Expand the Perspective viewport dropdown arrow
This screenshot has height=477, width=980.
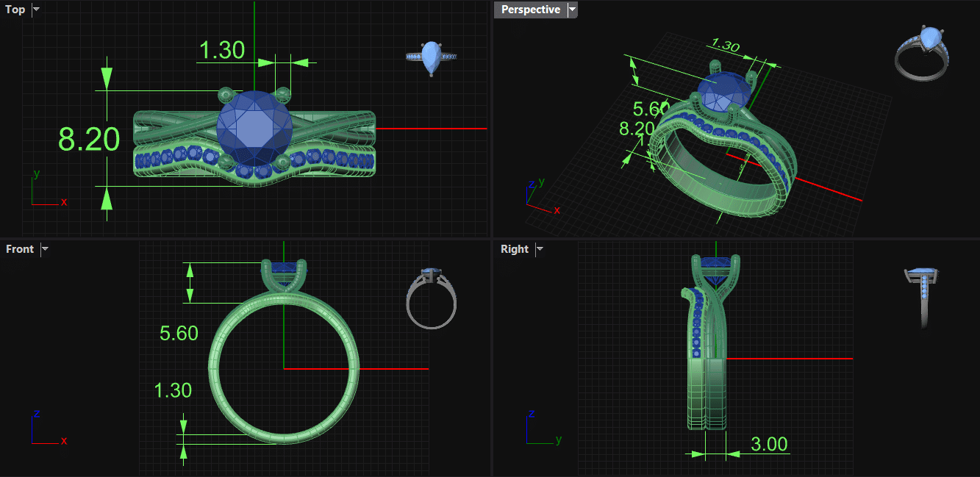(x=573, y=10)
